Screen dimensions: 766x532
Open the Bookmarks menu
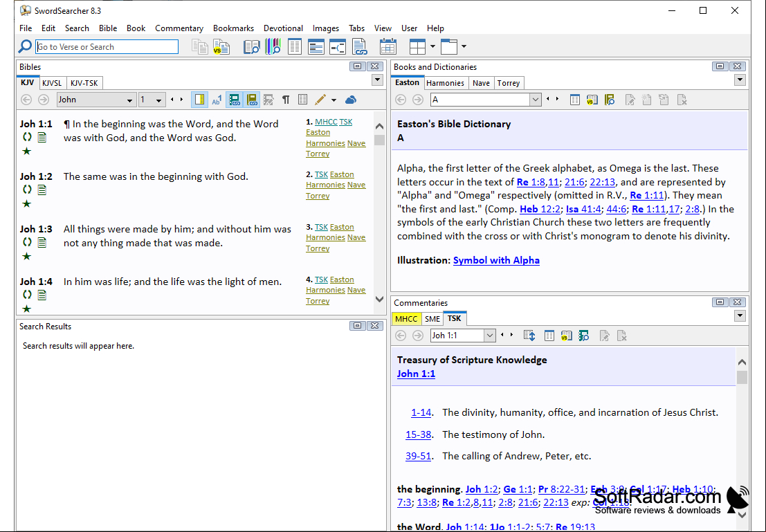(x=233, y=28)
